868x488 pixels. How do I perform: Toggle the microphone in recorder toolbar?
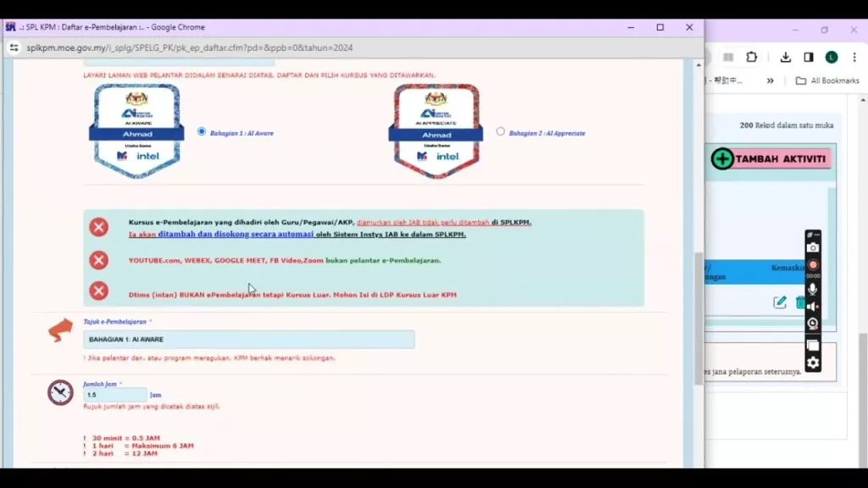(x=813, y=289)
